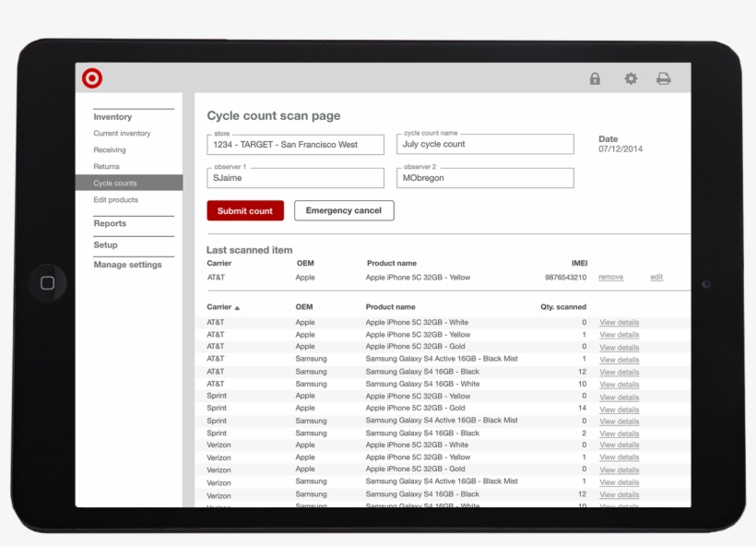Viewport: 756px width, 547px height.
Task: Click edit link for last scanned item
Action: [656, 277]
